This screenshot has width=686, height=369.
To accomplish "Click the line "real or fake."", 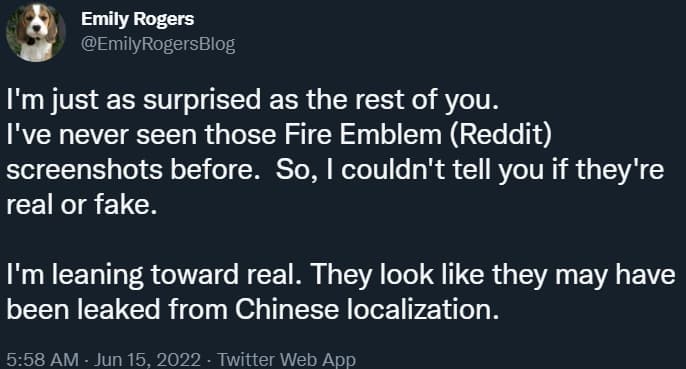I will click(x=82, y=204).
